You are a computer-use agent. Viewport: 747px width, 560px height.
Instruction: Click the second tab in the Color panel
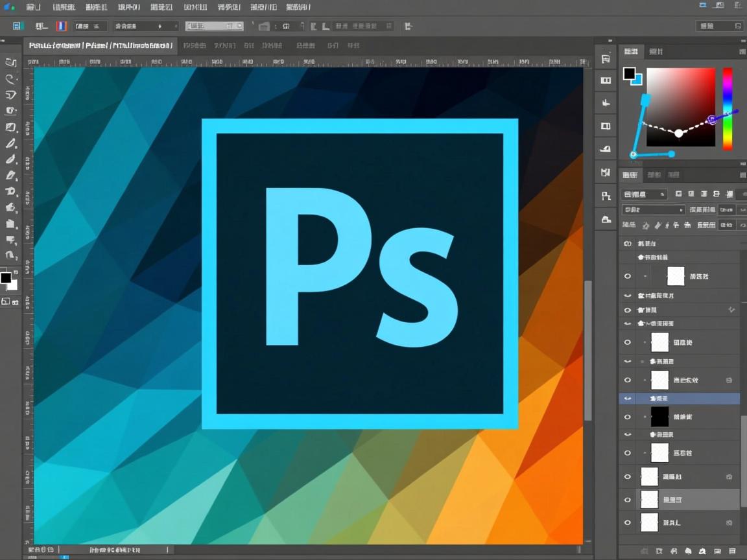click(x=656, y=51)
